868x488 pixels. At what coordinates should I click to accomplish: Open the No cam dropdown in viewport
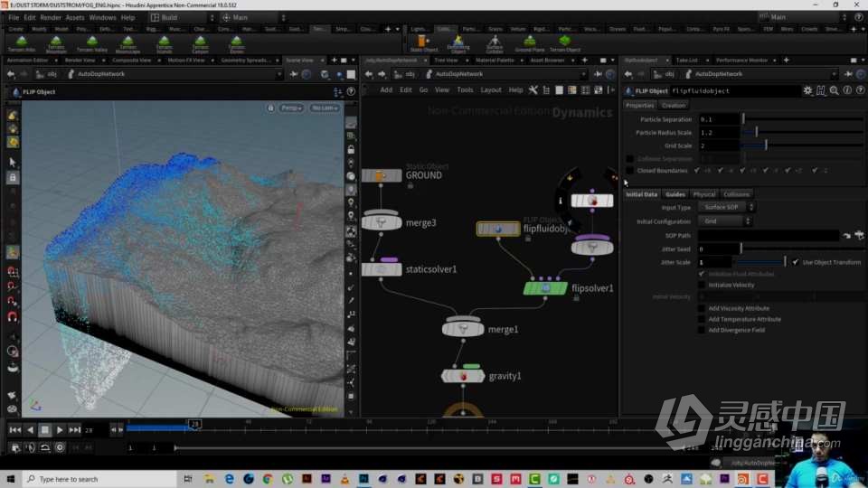click(x=325, y=108)
